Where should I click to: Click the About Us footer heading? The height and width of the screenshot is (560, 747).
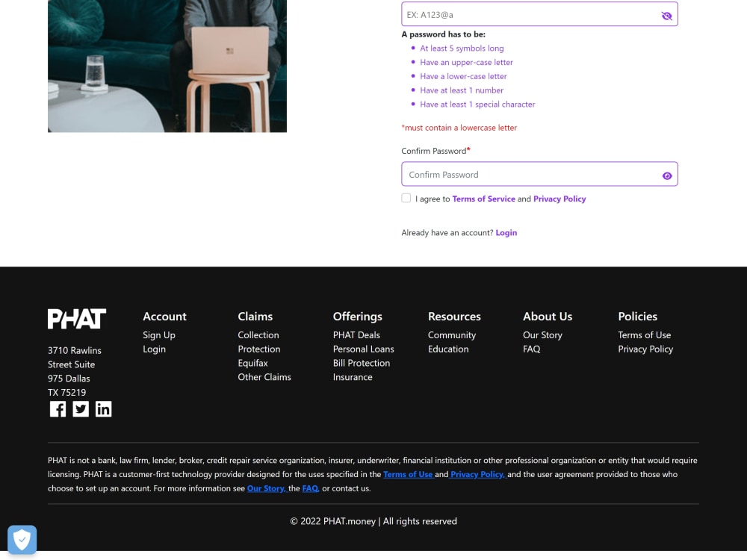548,317
